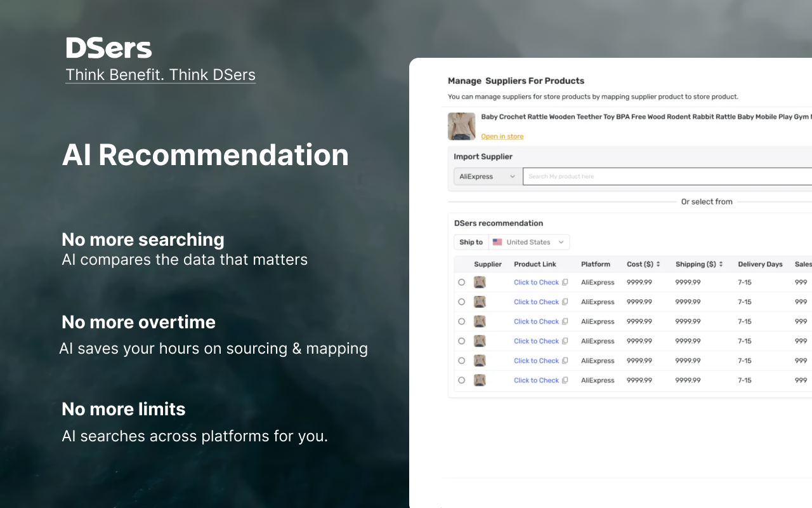Click 'Click to Check' in the first row
This screenshot has width=812, height=508.
(537, 283)
